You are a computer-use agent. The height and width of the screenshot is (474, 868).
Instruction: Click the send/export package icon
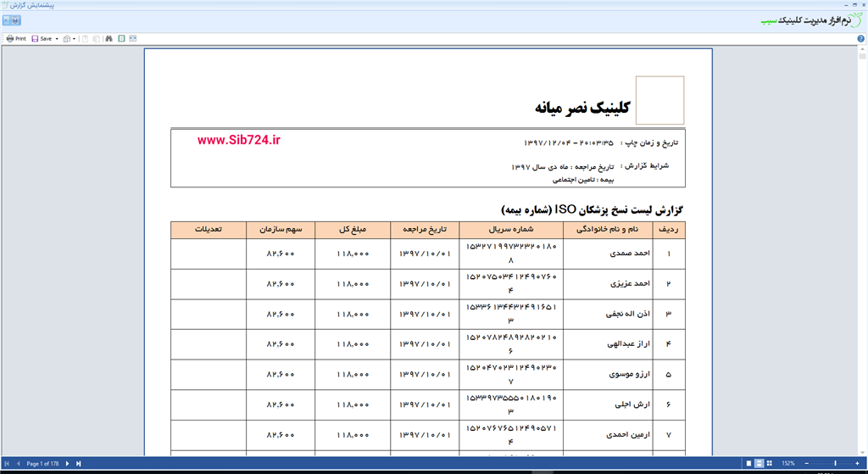click(66, 39)
